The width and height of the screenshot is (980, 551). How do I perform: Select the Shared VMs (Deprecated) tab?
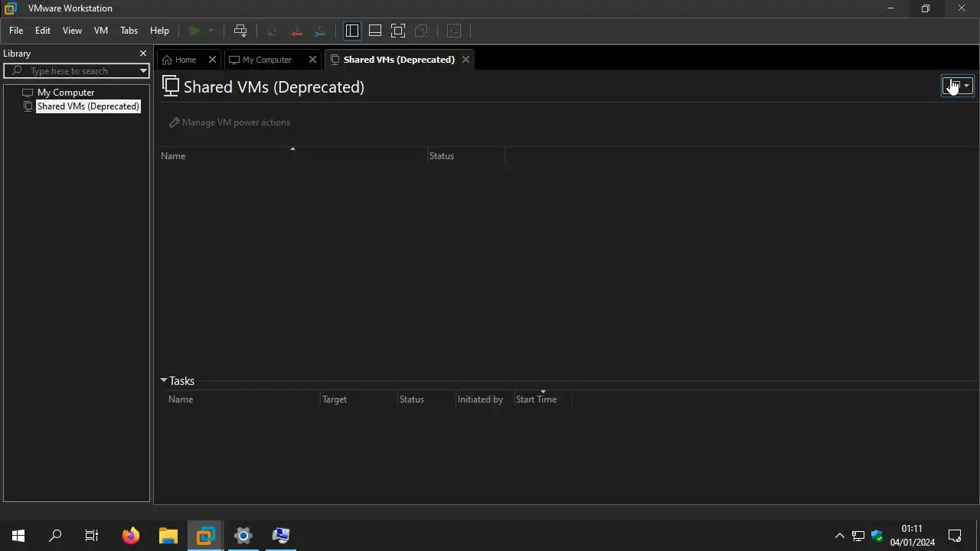[399, 60]
